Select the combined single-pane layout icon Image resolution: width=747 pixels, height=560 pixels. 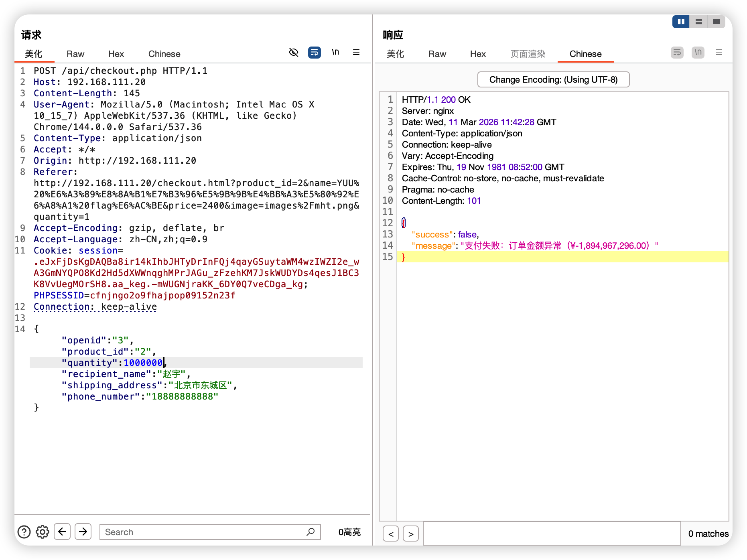coord(716,22)
